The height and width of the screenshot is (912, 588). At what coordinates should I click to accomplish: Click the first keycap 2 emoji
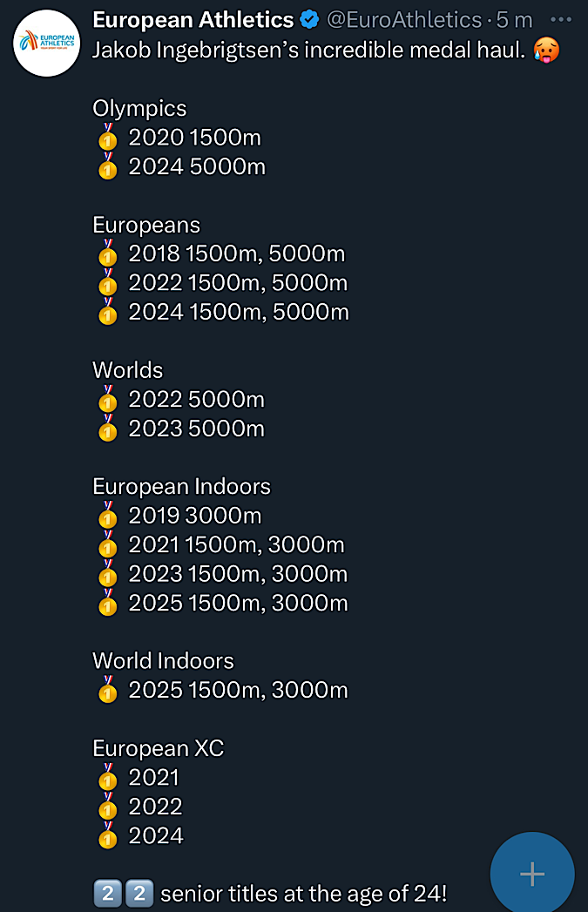tap(108, 894)
